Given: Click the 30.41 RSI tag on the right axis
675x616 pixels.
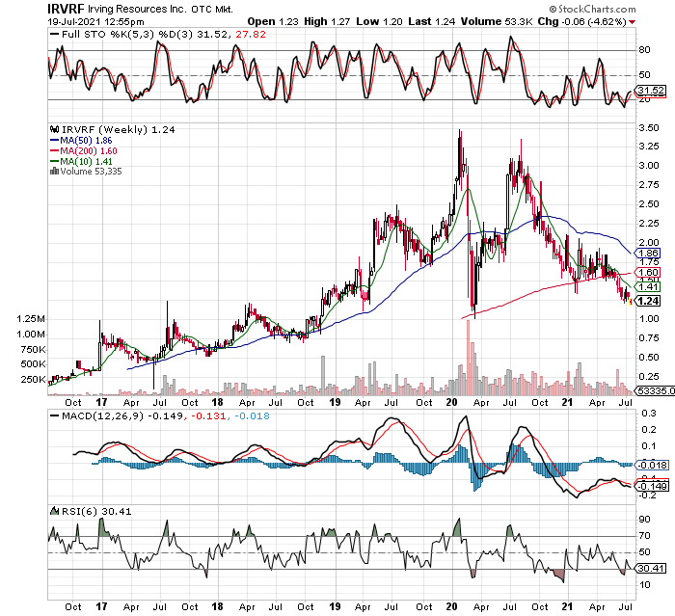Looking at the screenshot, I should (x=651, y=569).
